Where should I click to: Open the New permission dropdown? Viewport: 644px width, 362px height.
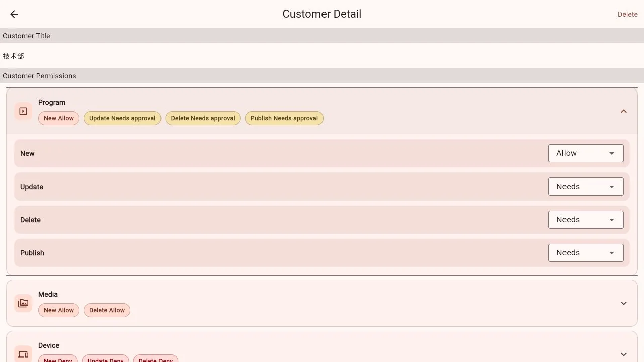point(586,153)
